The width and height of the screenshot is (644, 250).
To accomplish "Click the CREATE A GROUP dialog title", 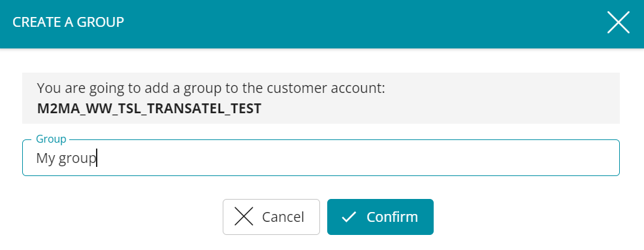I will point(68,22).
